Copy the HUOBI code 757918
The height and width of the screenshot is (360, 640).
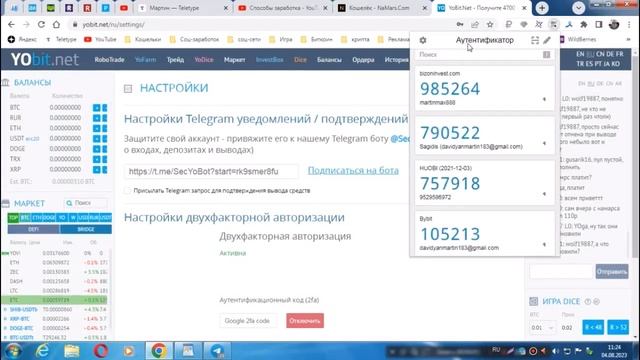click(450, 183)
